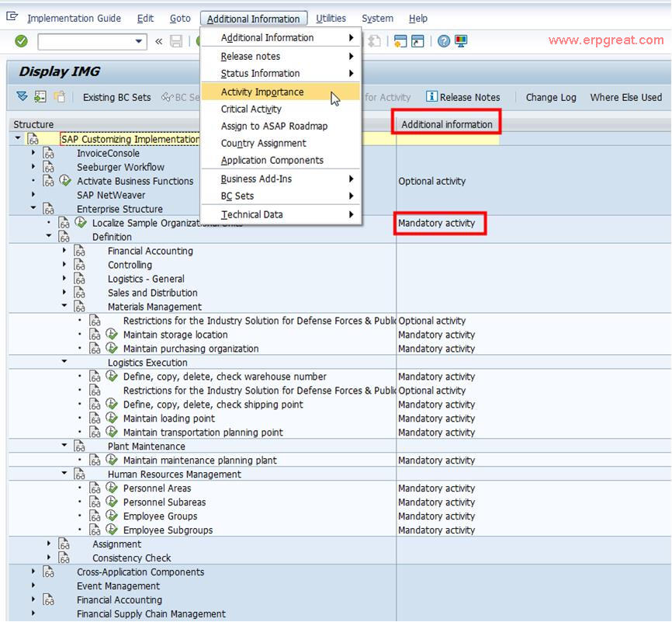Viewport: 672px width, 622px height.
Task: Click IMG activity icon for Maintain loading point
Action: 112,418
